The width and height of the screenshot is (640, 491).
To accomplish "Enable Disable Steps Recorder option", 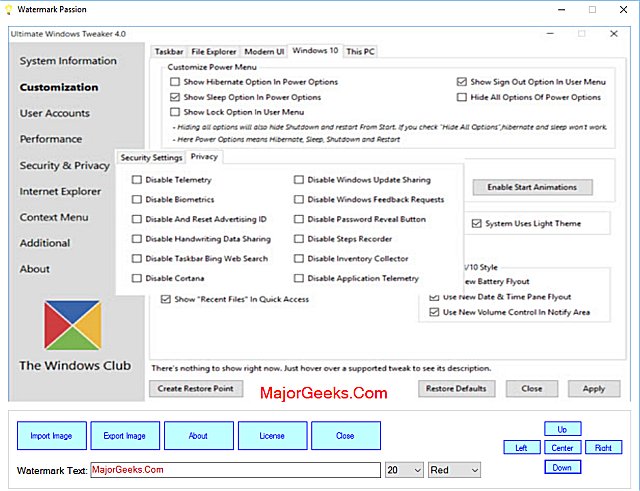I will [299, 239].
